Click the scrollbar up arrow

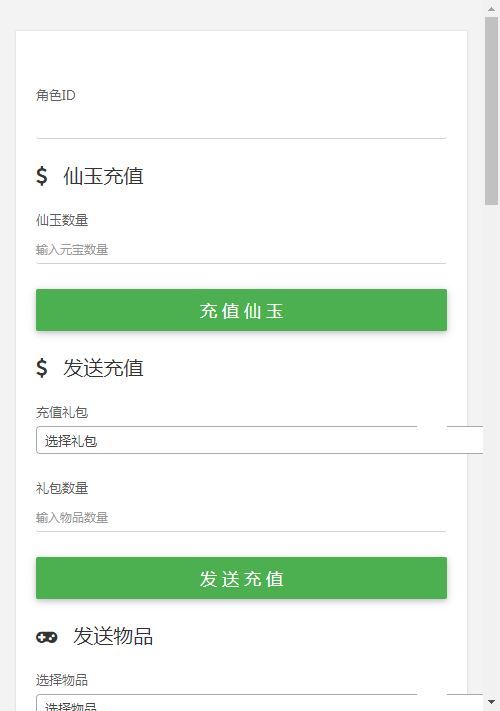pos(491,9)
